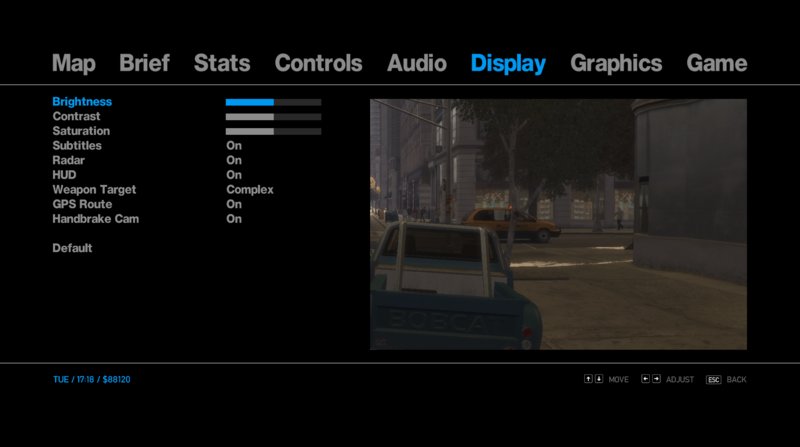Open the Map tab

tap(73, 64)
